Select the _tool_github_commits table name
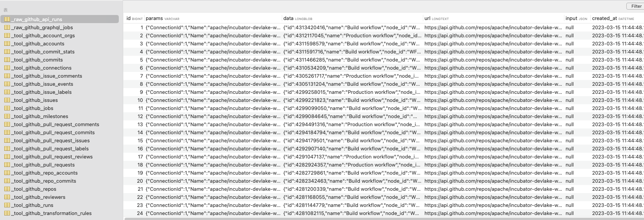Image resolution: width=644 pixels, height=220 pixels. coord(37,60)
